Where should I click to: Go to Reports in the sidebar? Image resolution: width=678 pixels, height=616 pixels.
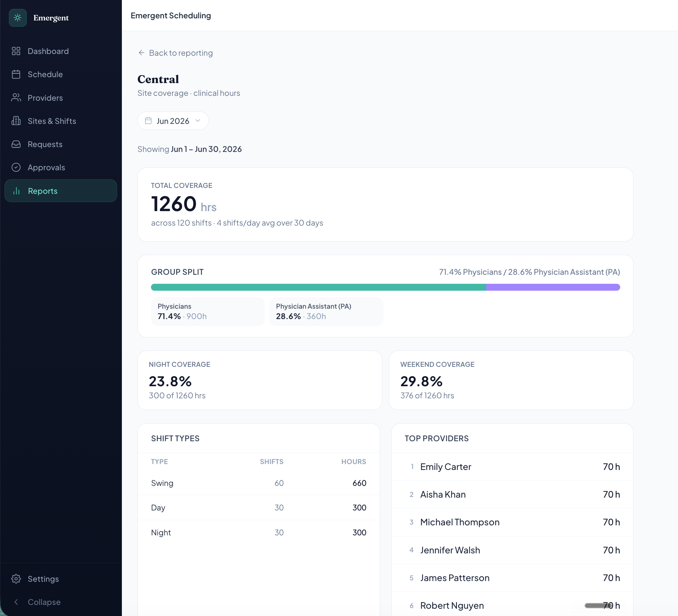(61, 191)
